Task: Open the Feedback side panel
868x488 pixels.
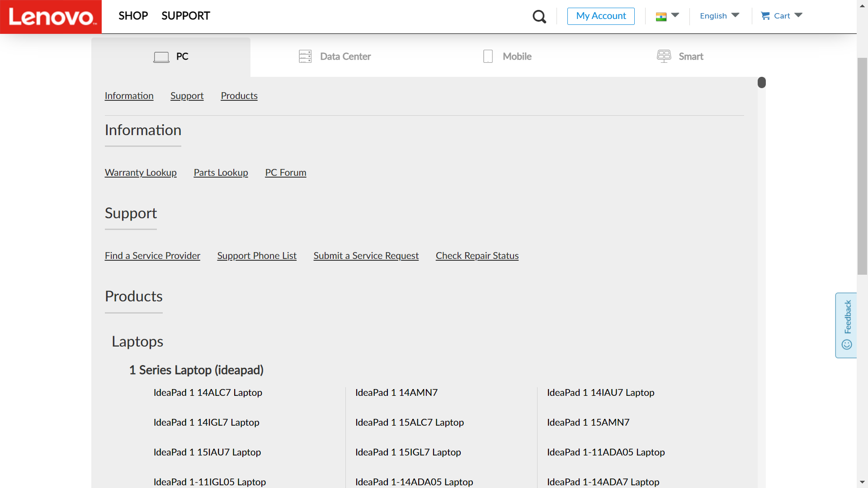Action: [846, 325]
